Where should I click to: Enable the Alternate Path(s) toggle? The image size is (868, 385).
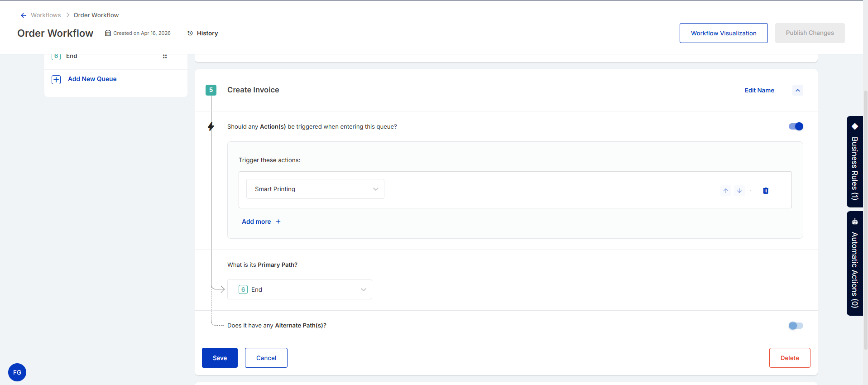796,326
